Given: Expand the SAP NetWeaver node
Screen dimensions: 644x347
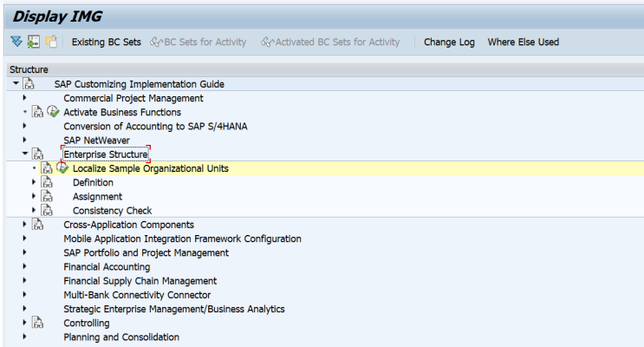Looking at the screenshot, I should [24, 140].
